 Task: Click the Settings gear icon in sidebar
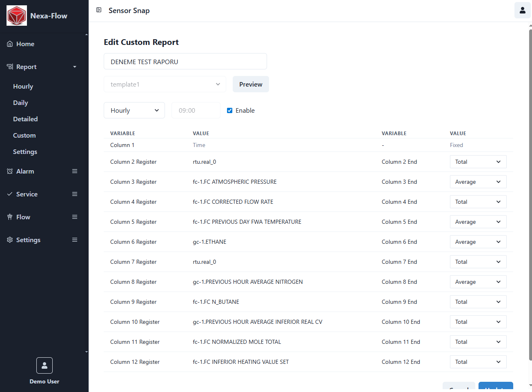point(9,240)
